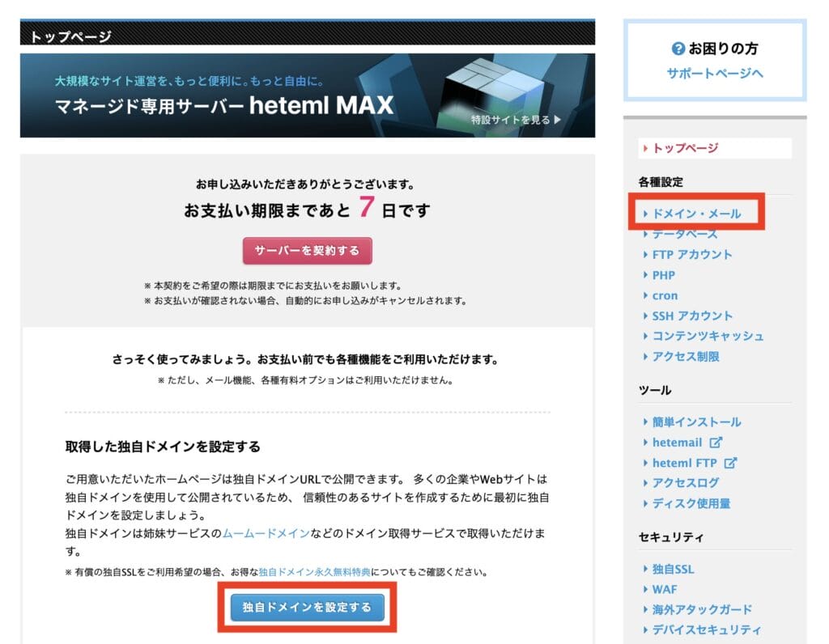Click 特設サイトを見る on the banner
This screenshot has height=644, width=829.
click(x=516, y=120)
